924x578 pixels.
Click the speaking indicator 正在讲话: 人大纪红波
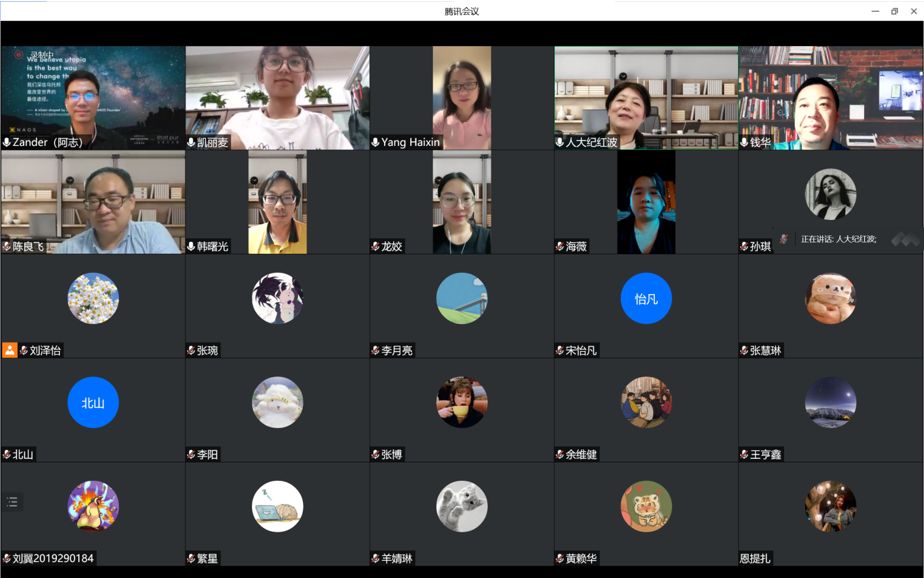(x=838, y=239)
